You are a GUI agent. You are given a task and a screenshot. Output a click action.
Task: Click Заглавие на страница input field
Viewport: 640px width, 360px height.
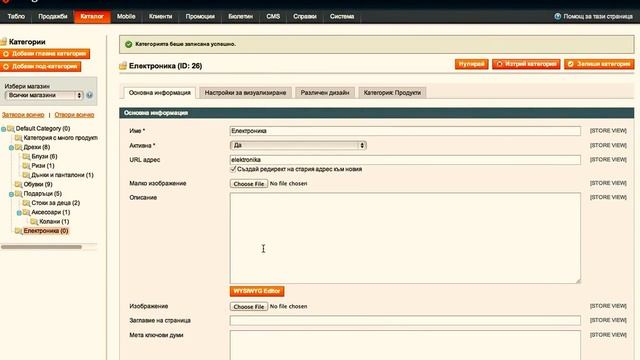(x=405, y=320)
